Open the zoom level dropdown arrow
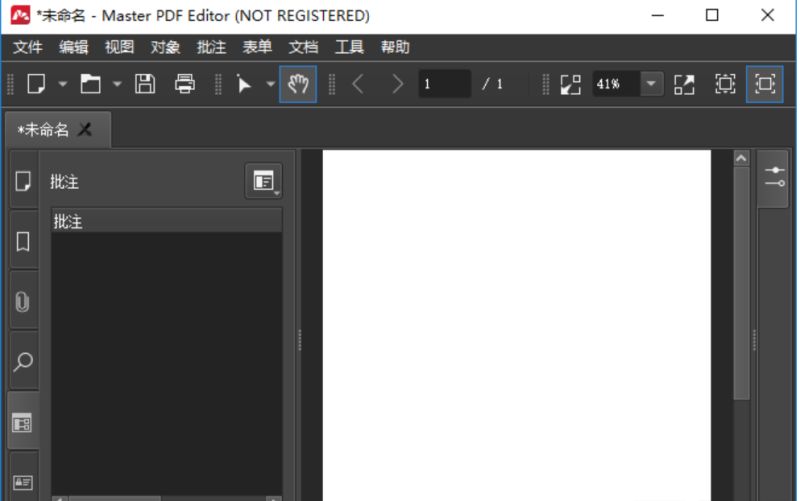Screen dimensions: 800x501 (652, 84)
